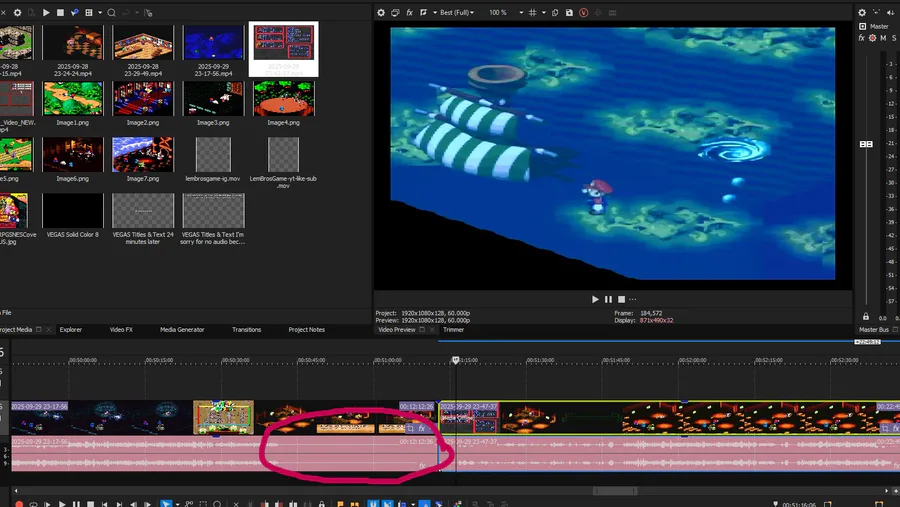Viewport: 900px width, 507px height.
Task: Select the Normal edit tool arrow
Action: tap(166, 504)
